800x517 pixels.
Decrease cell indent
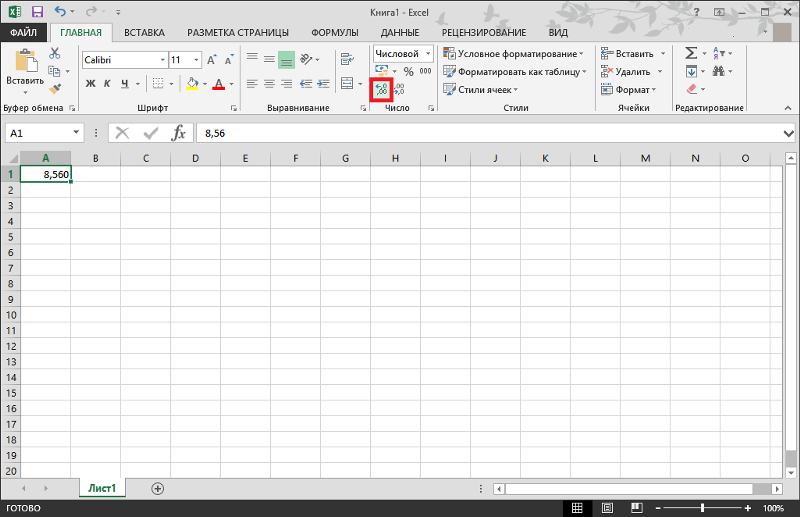point(306,83)
